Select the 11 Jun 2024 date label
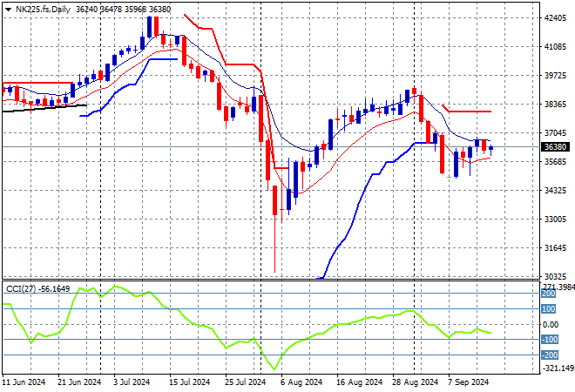 (24, 382)
